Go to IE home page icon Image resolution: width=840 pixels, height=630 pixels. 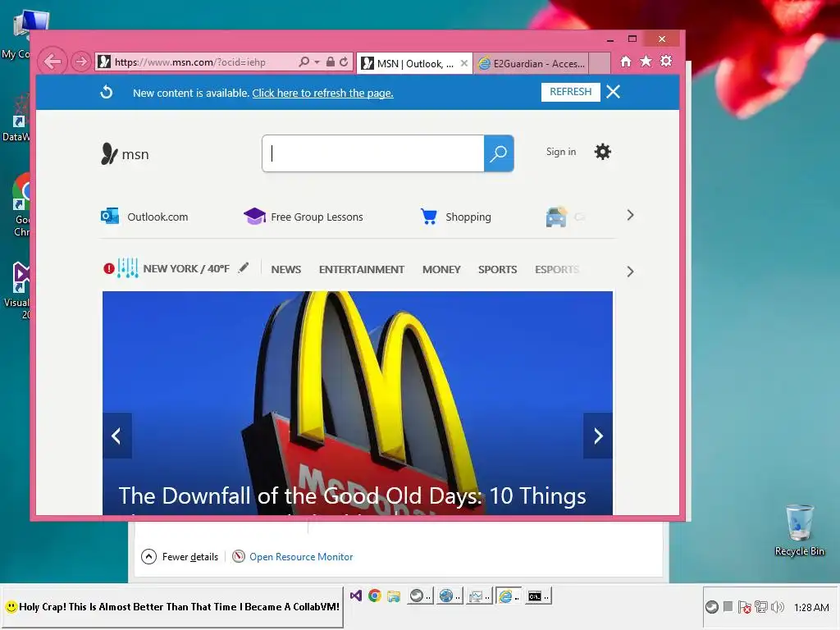(x=626, y=61)
